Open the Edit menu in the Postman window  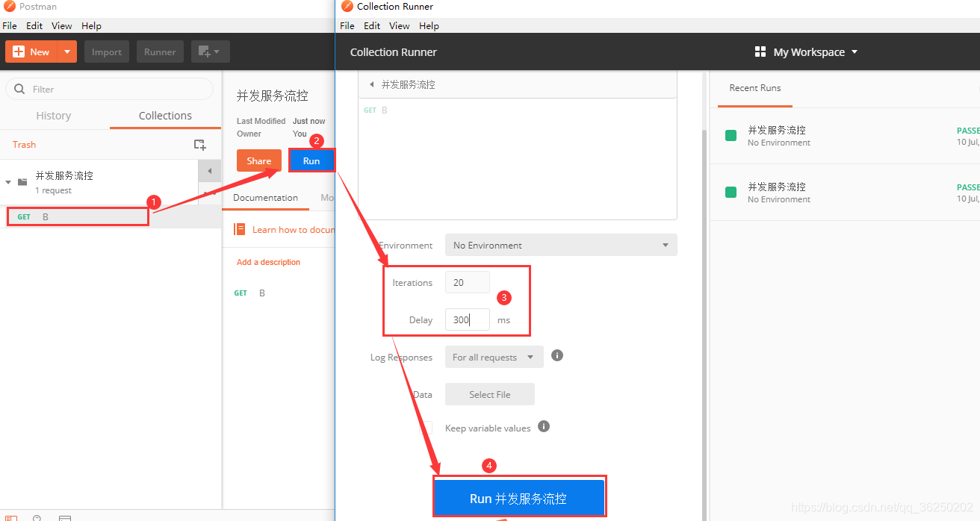(34, 25)
